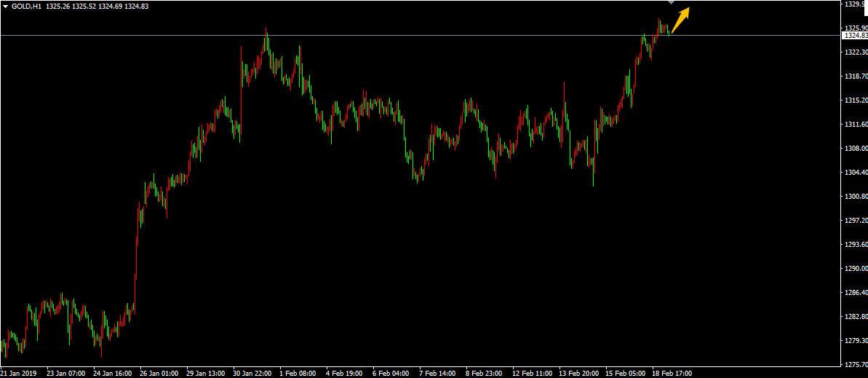The width and height of the screenshot is (868, 378).
Task: Click the 1297.20 price scale label
Action: [x=856, y=221]
